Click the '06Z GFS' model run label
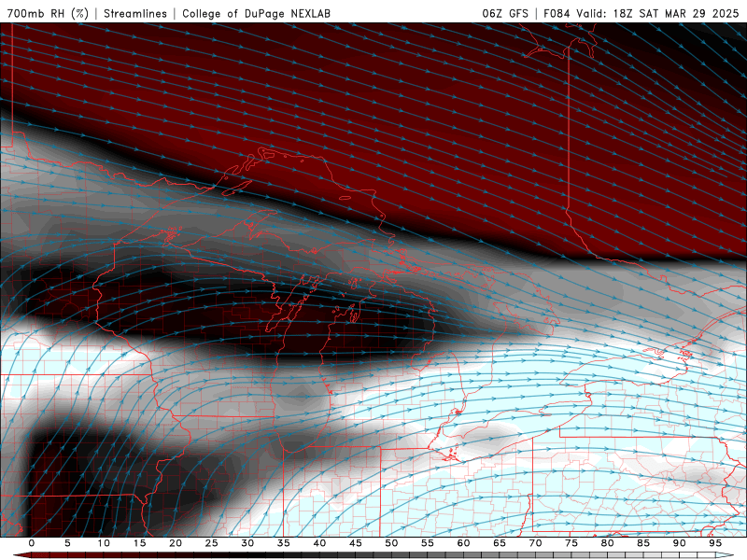This screenshot has height=560, width=747. pyautogui.click(x=505, y=13)
